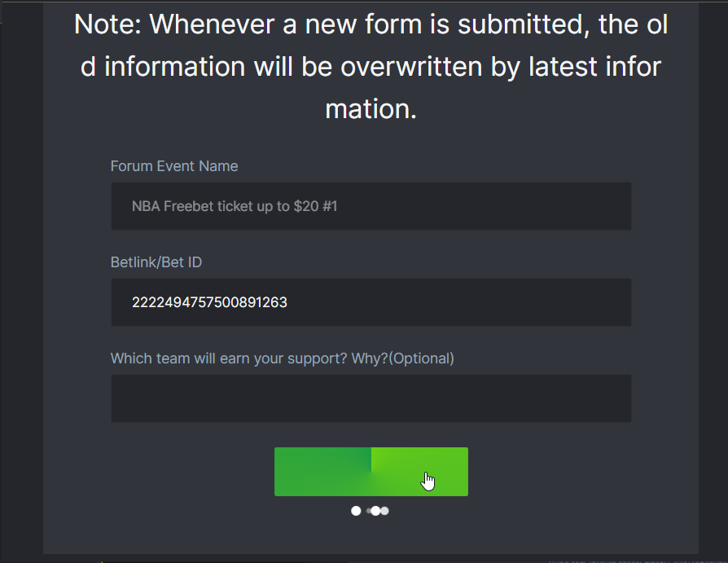
Task: Click the middle loading dot below button
Action: pyautogui.click(x=375, y=511)
